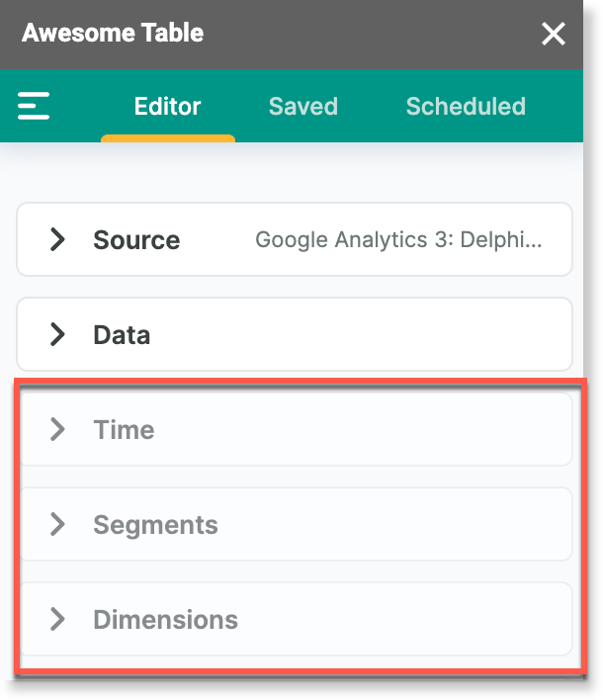Expand the Segments section by its label

(155, 525)
